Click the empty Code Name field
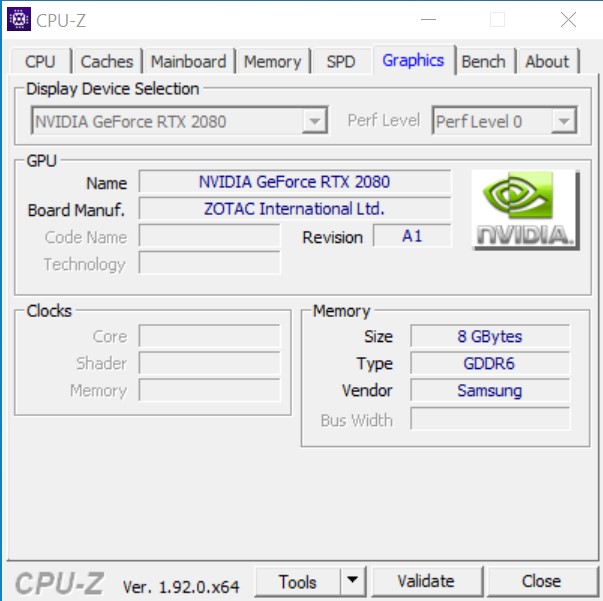603x601 pixels. (x=210, y=236)
